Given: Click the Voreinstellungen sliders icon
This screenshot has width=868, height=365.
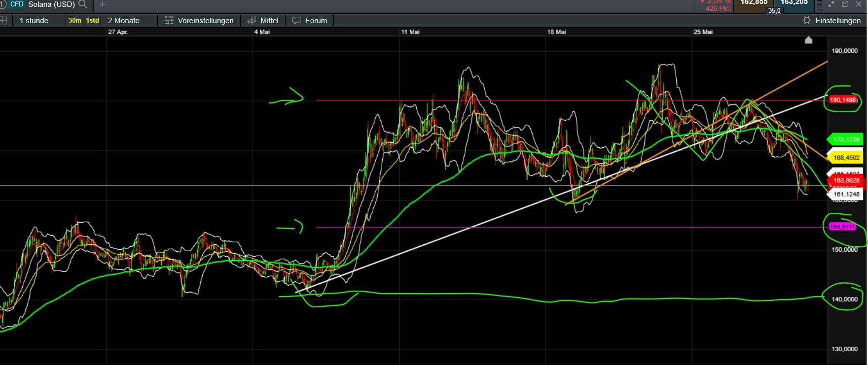Looking at the screenshot, I should point(169,21).
